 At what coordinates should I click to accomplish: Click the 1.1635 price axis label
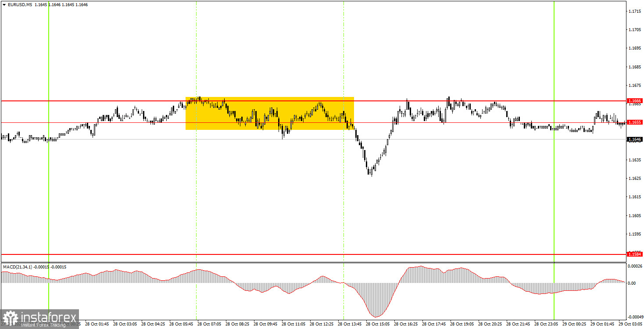click(x=635, y=160)
